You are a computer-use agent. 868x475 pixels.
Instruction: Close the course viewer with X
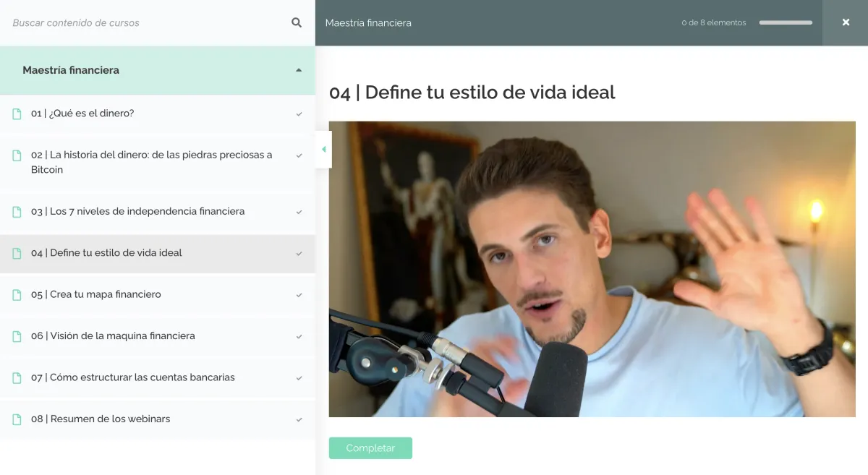846,22
